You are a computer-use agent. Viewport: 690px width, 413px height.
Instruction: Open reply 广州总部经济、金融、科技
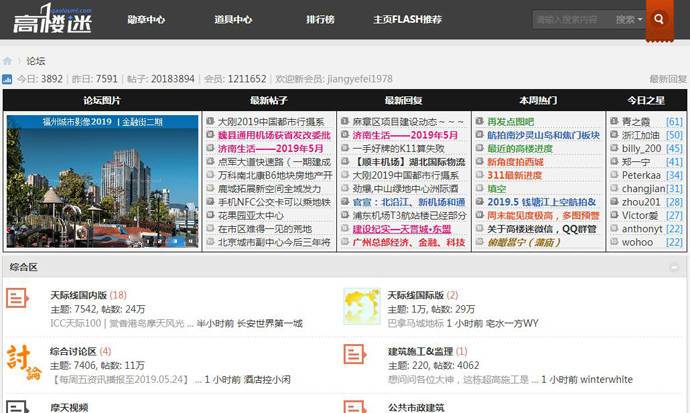coord(409,242)
